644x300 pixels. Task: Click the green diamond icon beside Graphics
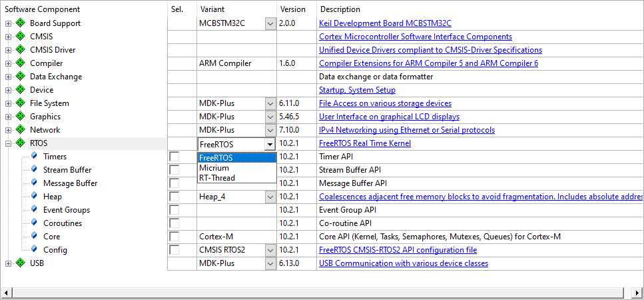(21, 116)
